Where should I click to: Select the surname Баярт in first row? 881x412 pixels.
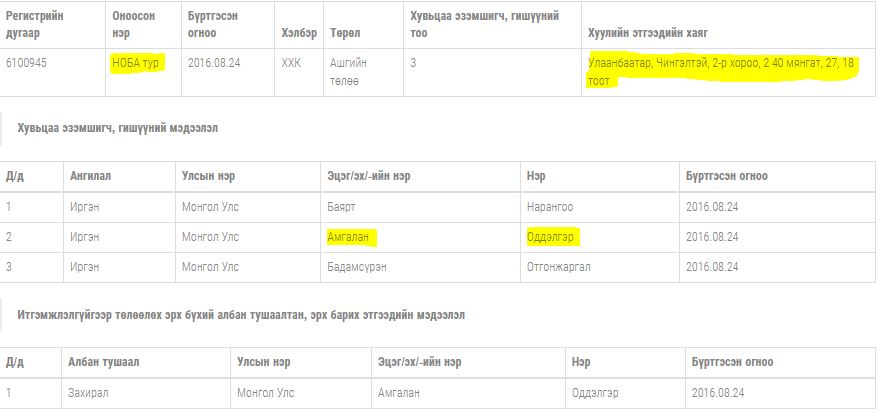[x=342, y=207]
